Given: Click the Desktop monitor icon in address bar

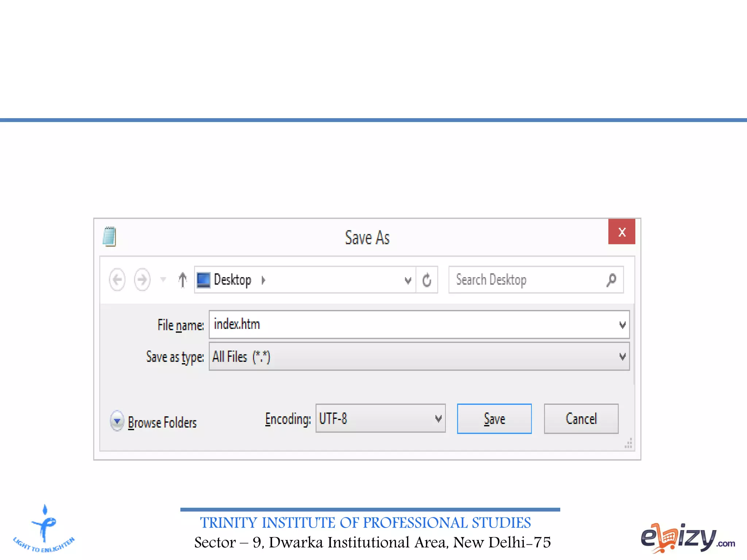Looking at the screenshot, I should click(x=204, y=280).
